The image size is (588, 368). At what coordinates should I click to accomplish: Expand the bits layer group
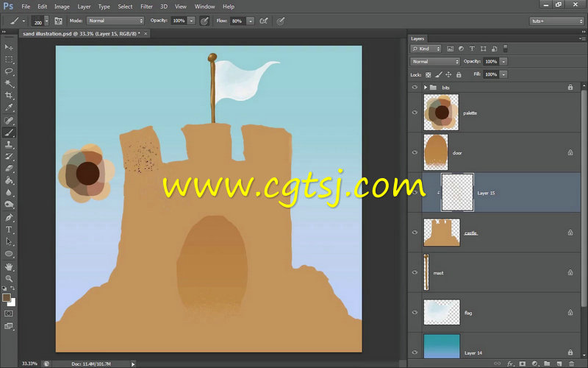point(426,87)
